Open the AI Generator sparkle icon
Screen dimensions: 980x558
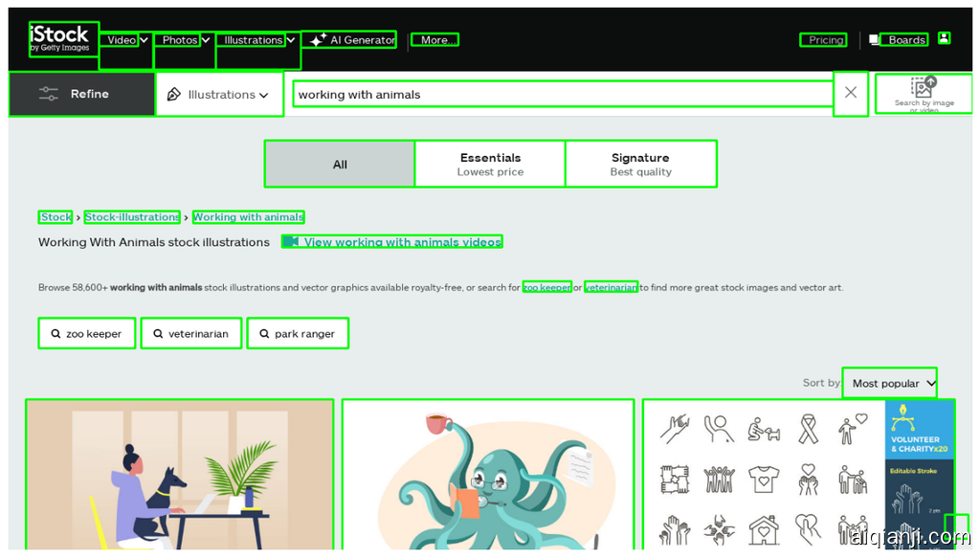[x=318, y=40]
